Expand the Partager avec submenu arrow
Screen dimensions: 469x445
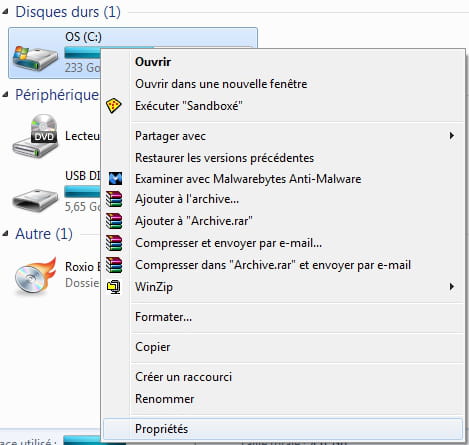[x=452, y=136]
